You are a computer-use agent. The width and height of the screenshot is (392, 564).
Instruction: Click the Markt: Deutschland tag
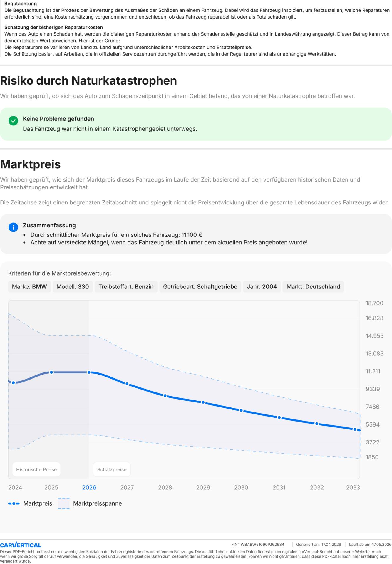pos(313,287)
